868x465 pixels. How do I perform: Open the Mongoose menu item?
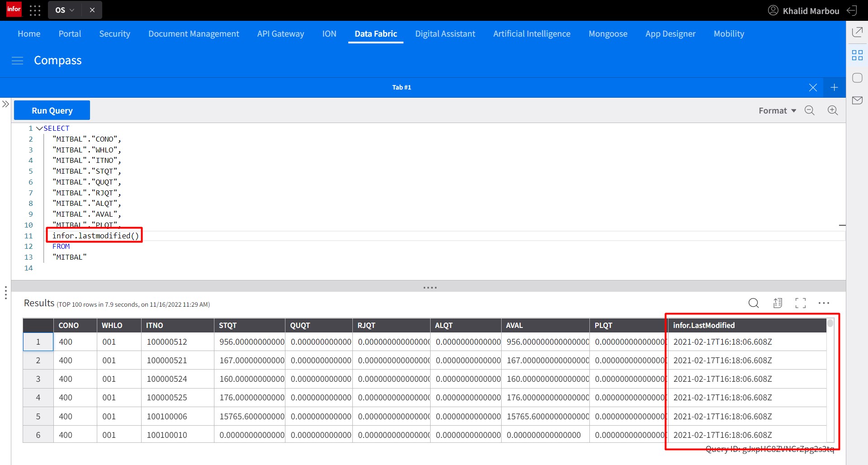608,33
